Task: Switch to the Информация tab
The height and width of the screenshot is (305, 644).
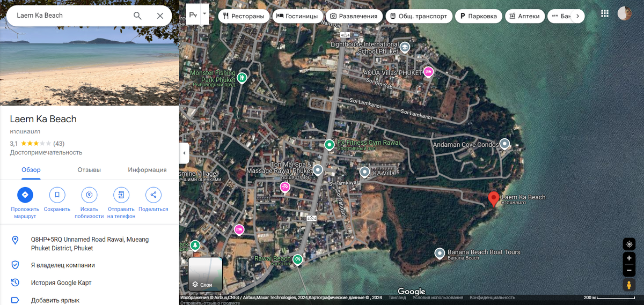Action: [x=147, y=170]
